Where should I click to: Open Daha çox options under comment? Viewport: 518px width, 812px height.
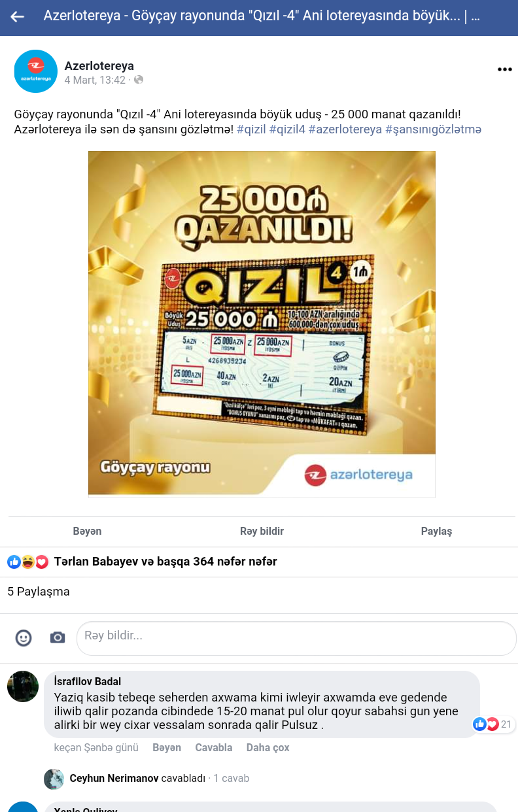[268, 747]
